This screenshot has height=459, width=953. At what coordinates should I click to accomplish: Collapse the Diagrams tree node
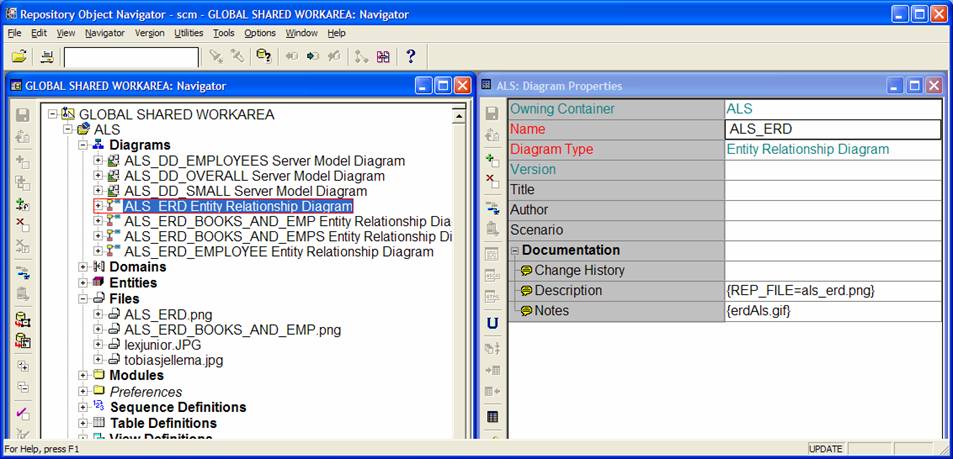[83, 146]
